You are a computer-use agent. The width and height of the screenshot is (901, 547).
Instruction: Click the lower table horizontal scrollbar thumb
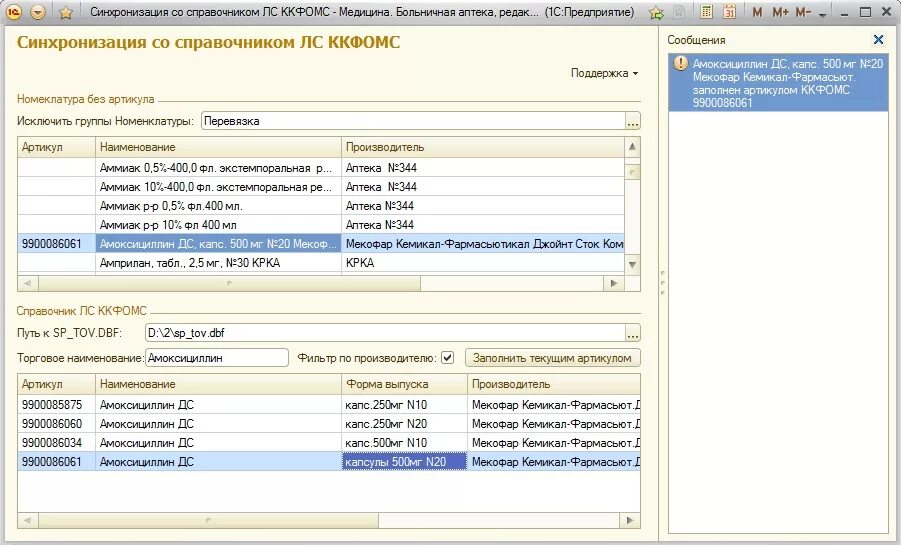point(209,521)
